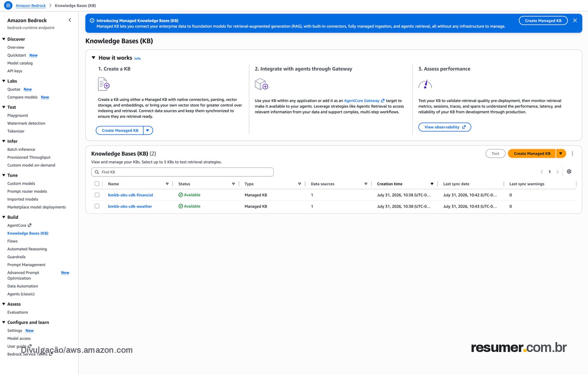
Task: Collapse the Infer sidebar section
Action: click(4, 141)
